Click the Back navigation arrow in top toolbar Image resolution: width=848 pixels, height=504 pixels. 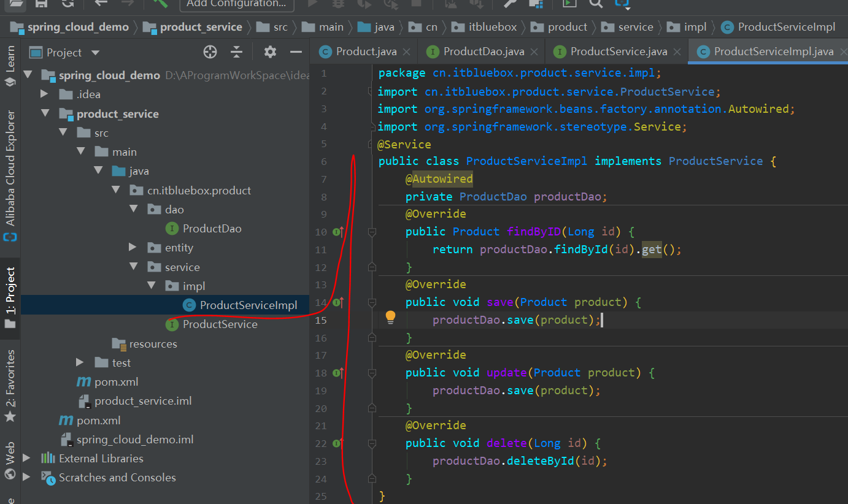[101, 3]
